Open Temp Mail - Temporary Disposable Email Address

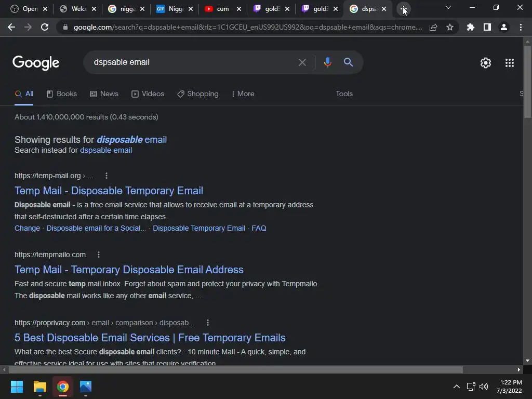tap(129, 270)
